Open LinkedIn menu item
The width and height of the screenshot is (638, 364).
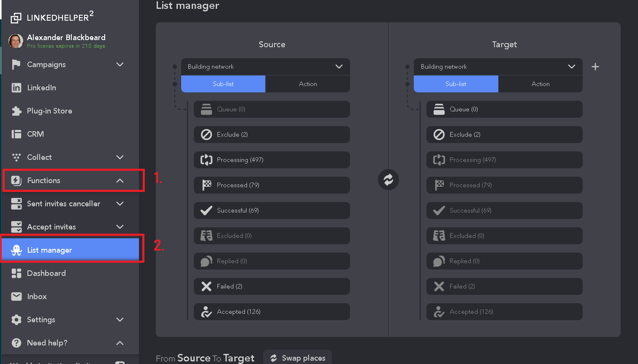[70, 88]
